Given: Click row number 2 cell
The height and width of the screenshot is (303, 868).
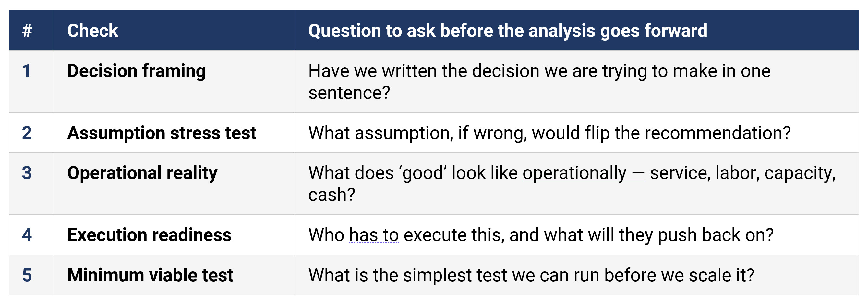Looking at the screenshot, I should click(x=27, y=133).
